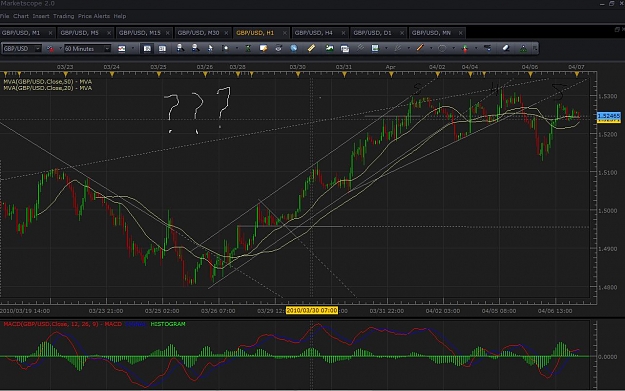Image resolution: width=625 pixels, height=391 pixels.
Task: Click the green tree-shaped icon
Action: click(x=523, y=49)
